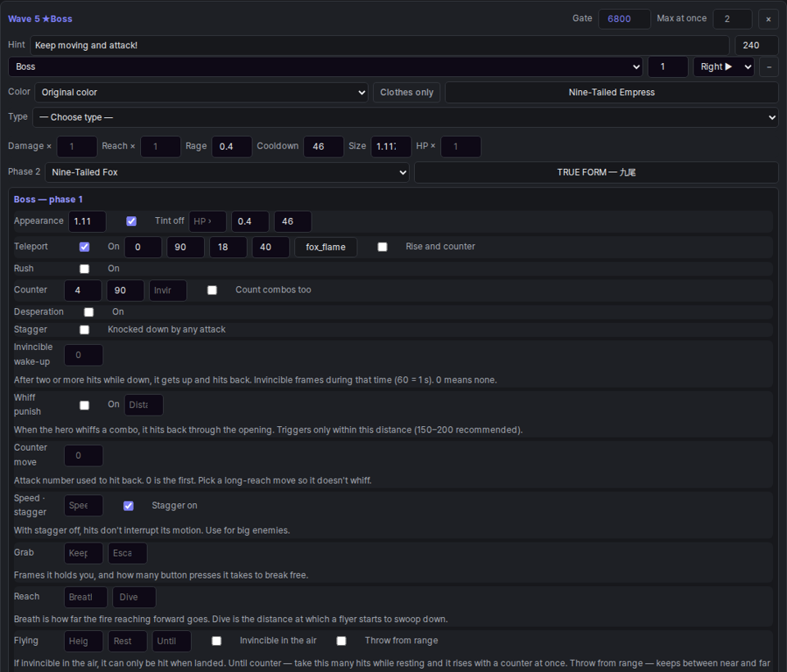Check the Invincible in the air checkbox
This screenshot has height=672, width=787.
click(x=216, y=641)
